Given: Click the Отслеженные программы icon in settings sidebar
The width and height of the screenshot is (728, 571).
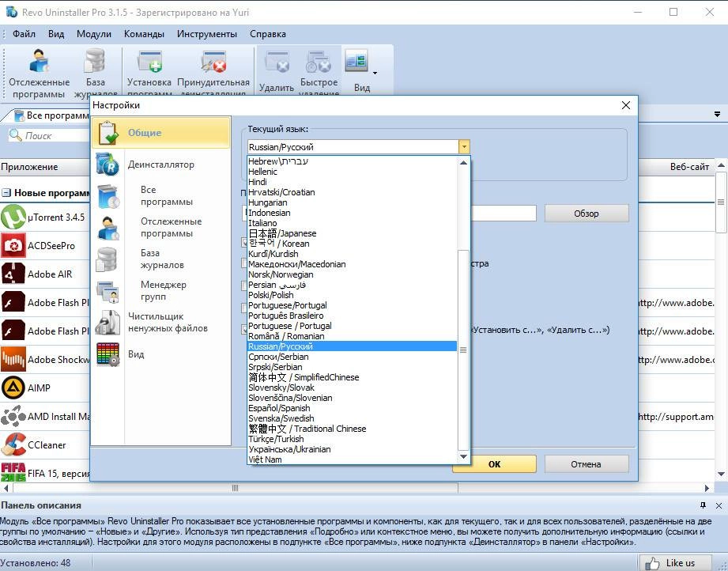Looking at the screenshot, I should point(108,228).
